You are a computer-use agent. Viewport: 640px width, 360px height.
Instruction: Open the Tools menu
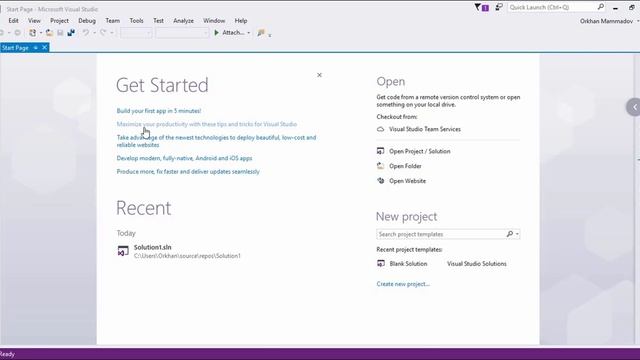pyautogui.click(x=136, y=20)
